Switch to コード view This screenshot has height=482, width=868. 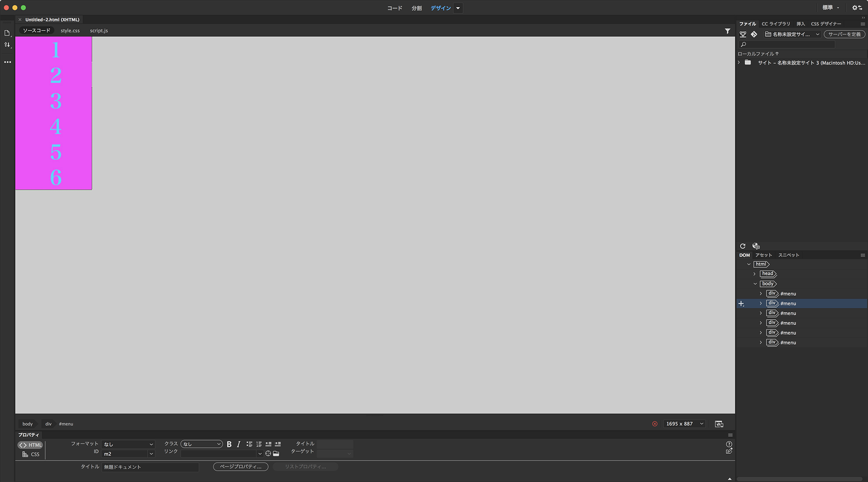click(x=395, y=8)
